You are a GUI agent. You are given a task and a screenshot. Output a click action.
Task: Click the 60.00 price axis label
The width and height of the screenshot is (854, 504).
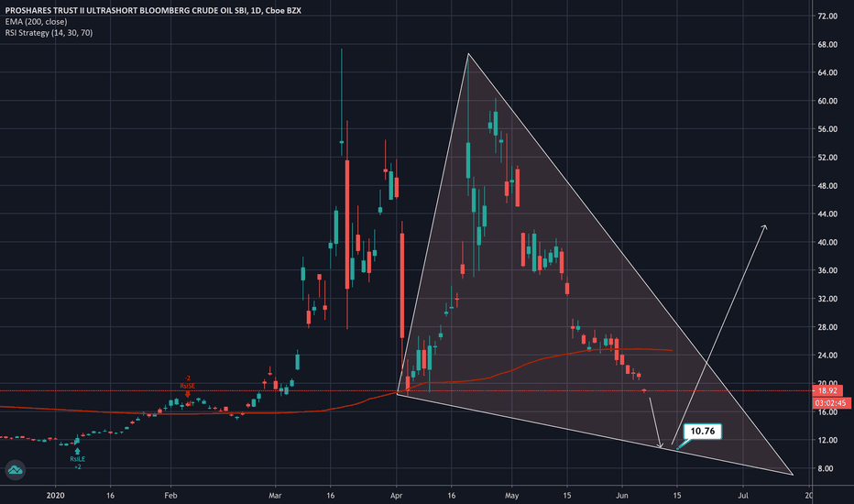[827, 101]
